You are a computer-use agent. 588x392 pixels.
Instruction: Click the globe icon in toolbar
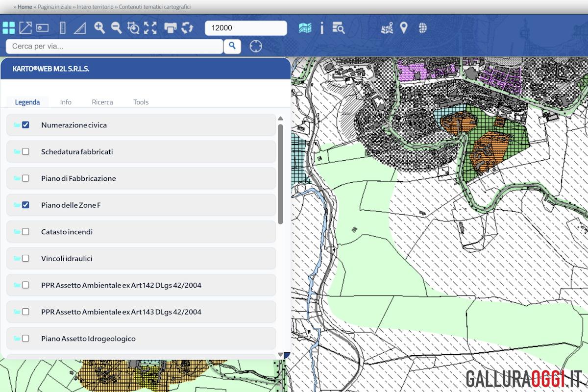tap(422, 28)
